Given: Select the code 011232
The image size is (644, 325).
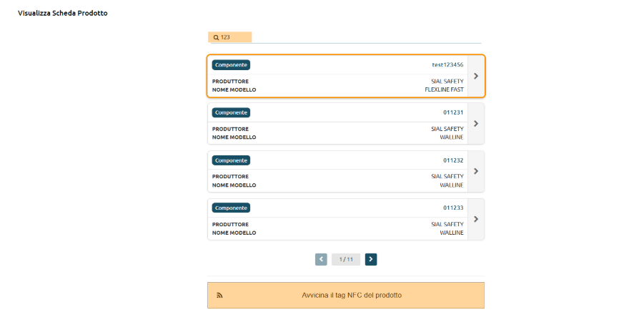Looking at the screenshot, I should point(453,160).
